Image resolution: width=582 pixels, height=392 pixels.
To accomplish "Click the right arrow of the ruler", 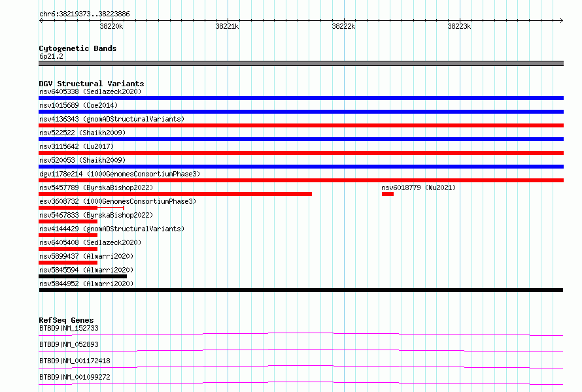I will pos(561,20).
